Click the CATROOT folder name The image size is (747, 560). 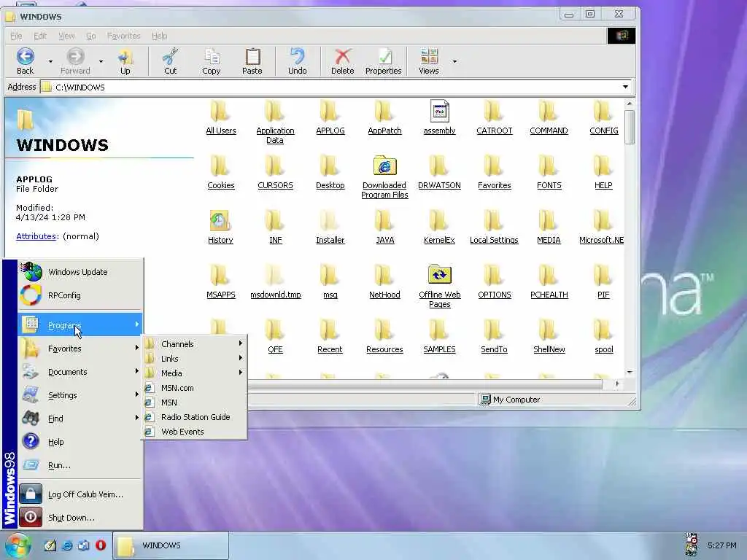pos(494,131)
